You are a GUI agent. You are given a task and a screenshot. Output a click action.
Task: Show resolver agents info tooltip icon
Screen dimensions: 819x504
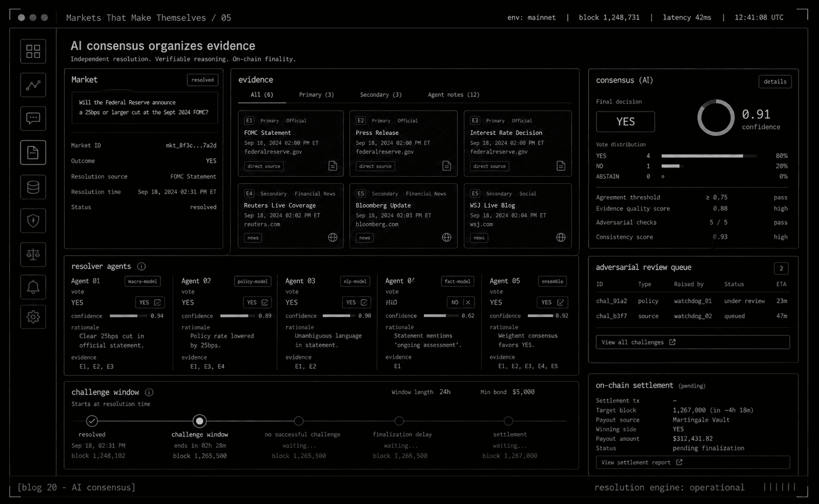pos(141,266)
